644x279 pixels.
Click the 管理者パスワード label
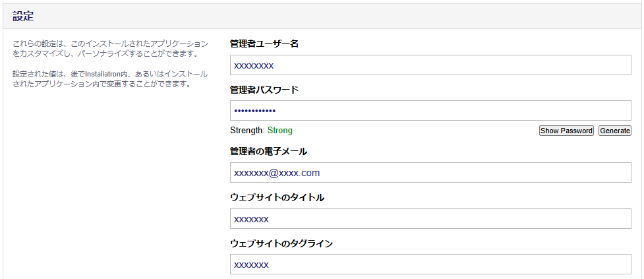(264, 90)
